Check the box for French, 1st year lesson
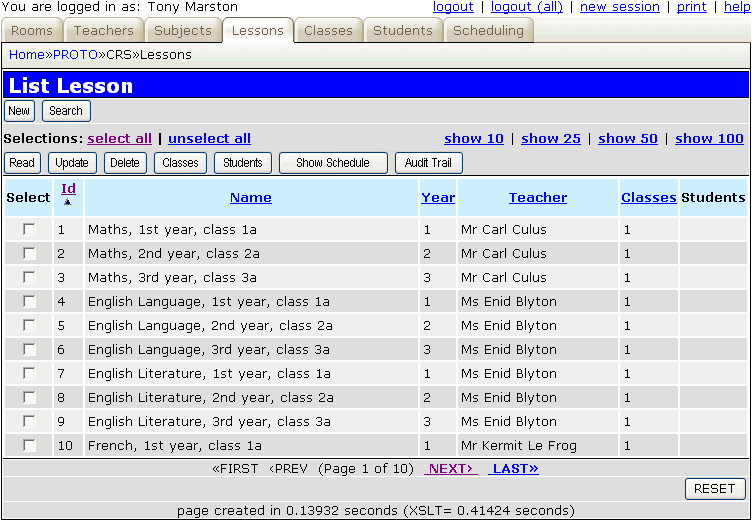The image size is (752, 521). (x=29, y=446)
